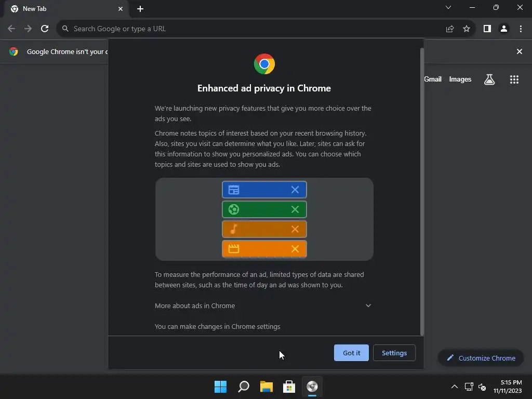Click 'Google Chrome isn't your' notification text
532x399 pixels.
(67, 51)
